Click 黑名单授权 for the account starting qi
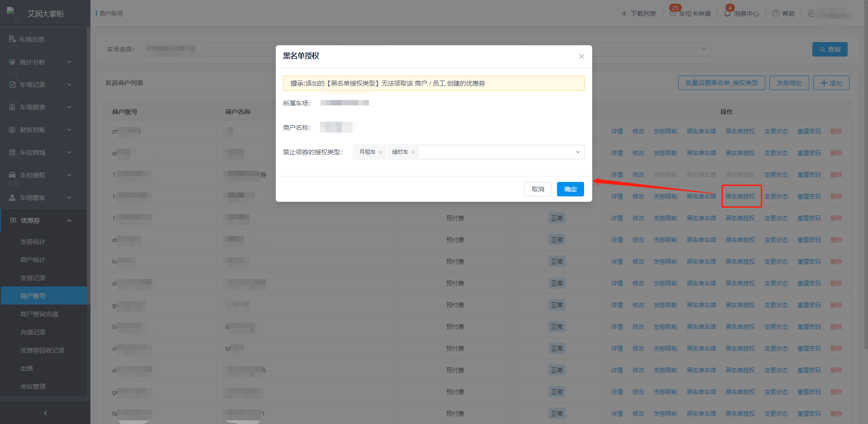The image size is (868, 424). point(741,153)
